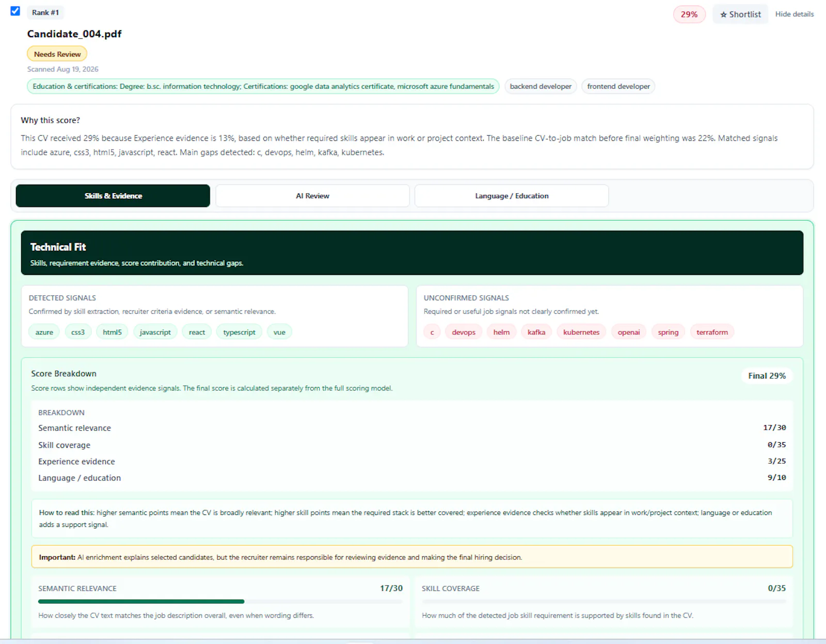
Task: Click the kafka unconfirmed signal chip
Action: click(536, 332)
